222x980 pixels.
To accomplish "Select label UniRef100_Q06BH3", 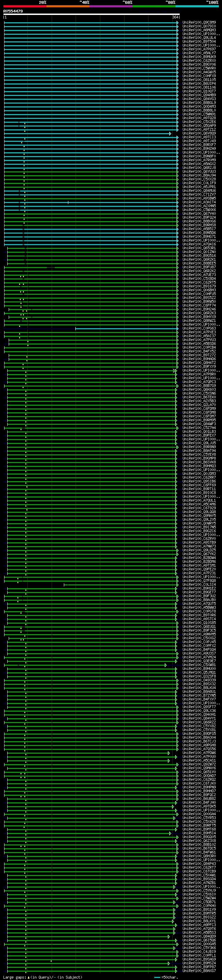I will tap(199, 290).
